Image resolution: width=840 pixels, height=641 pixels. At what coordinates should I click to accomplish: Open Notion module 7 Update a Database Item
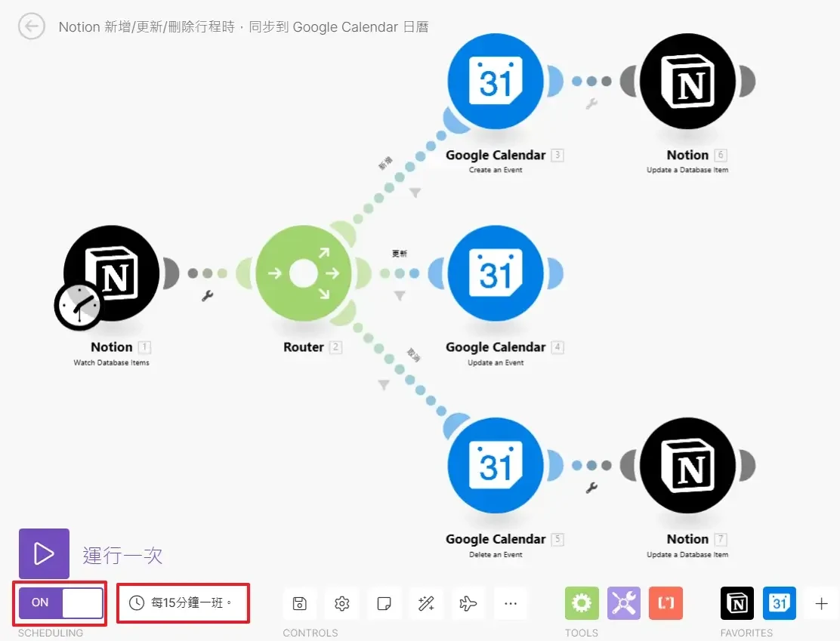coord(688,465)
